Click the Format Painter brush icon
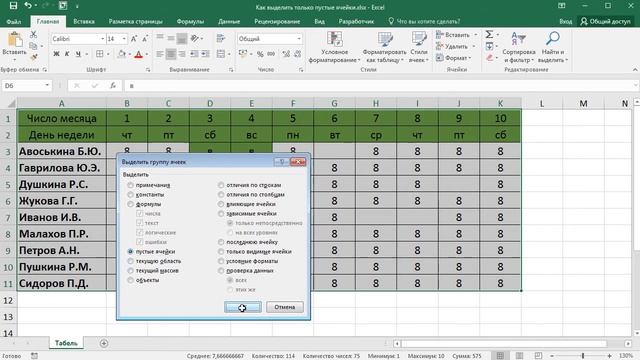640x360 pixels. point(33,57)
